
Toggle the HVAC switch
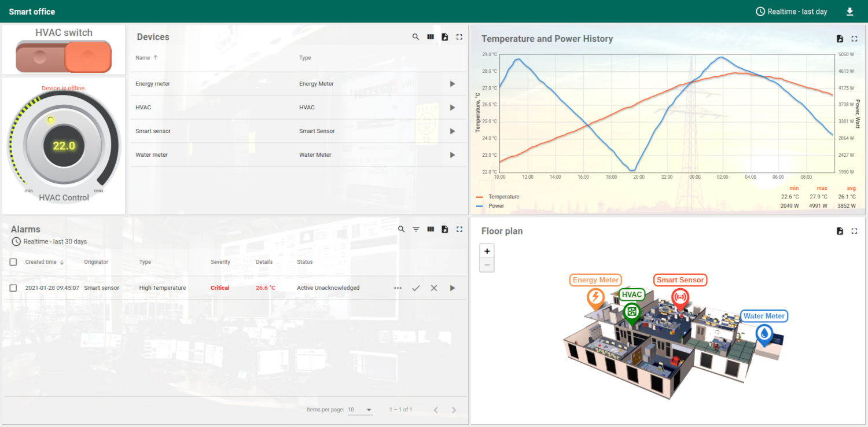pos(64,57)
